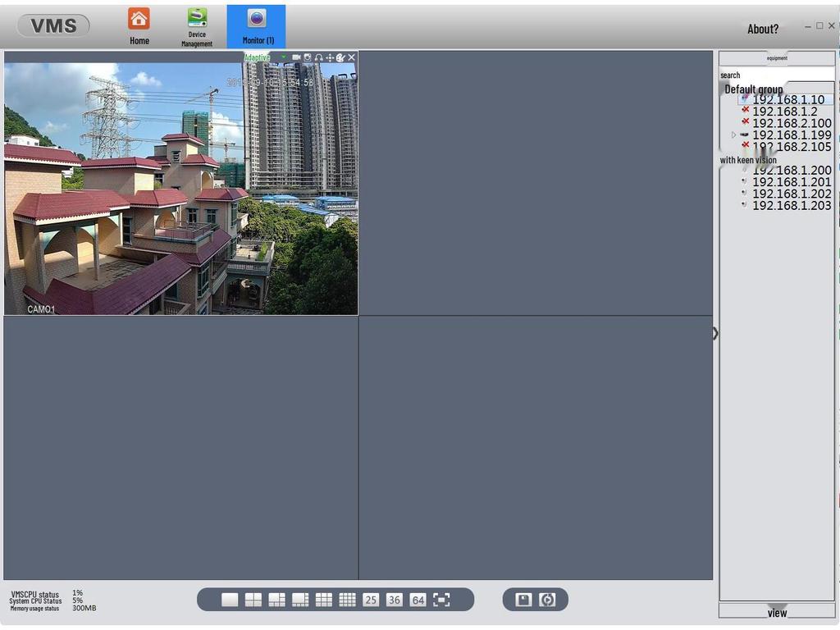840x630 pixels.
Task: Close the CAM01 video stream
Action: click(x=352, y=57)
